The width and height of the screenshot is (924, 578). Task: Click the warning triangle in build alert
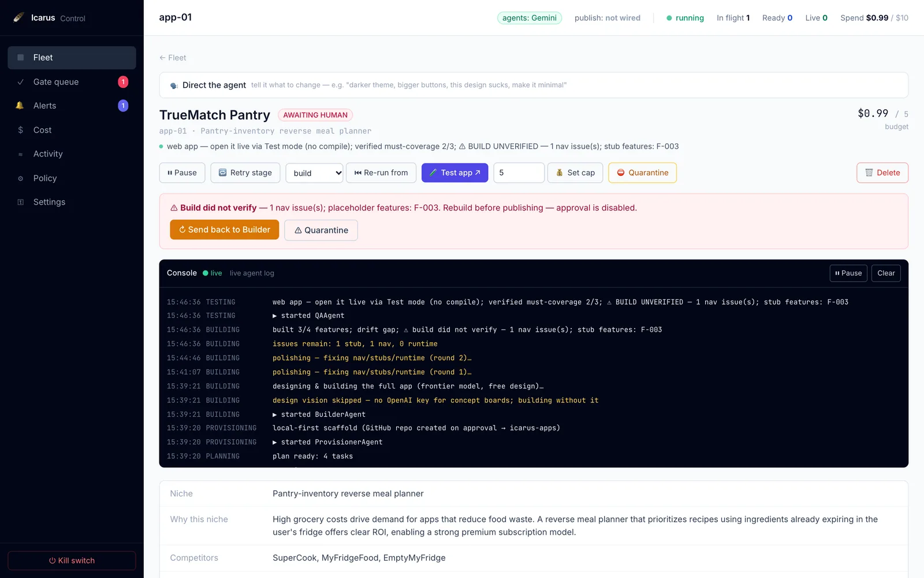174,208
